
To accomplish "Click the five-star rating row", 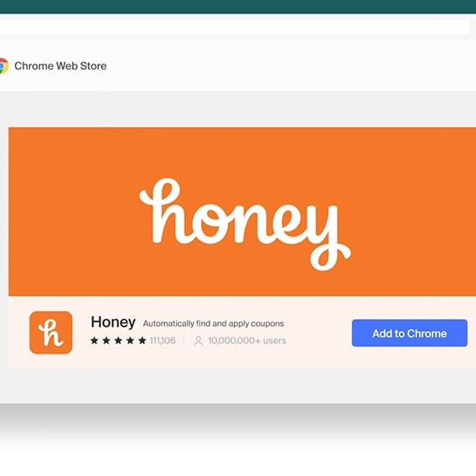I will coord(118,340).
